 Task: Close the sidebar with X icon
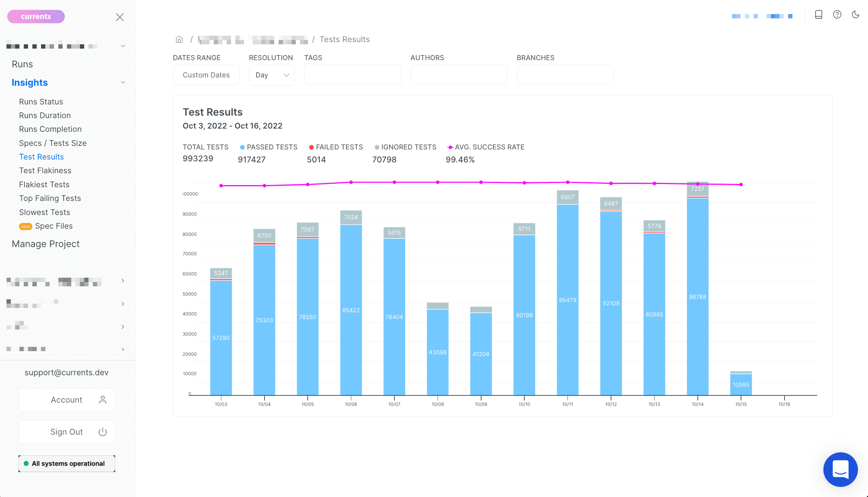[120, 17]
